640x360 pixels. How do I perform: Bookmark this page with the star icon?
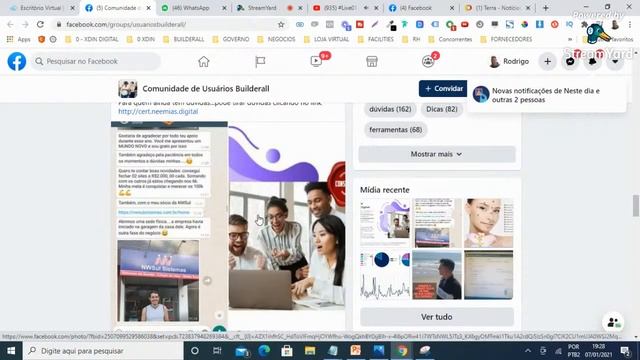pos(281,24)
